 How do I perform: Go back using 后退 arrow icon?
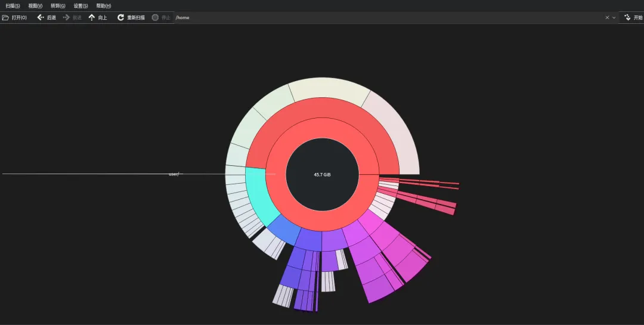pos(41,18)
